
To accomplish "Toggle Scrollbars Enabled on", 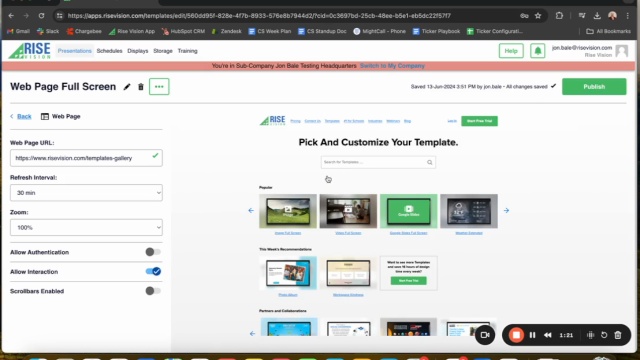I will (153, 291).
